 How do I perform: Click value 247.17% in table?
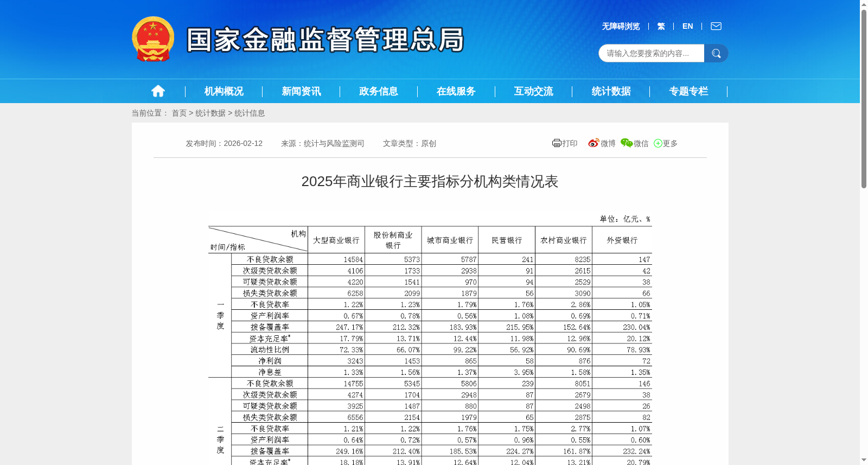tap(349, 327)
